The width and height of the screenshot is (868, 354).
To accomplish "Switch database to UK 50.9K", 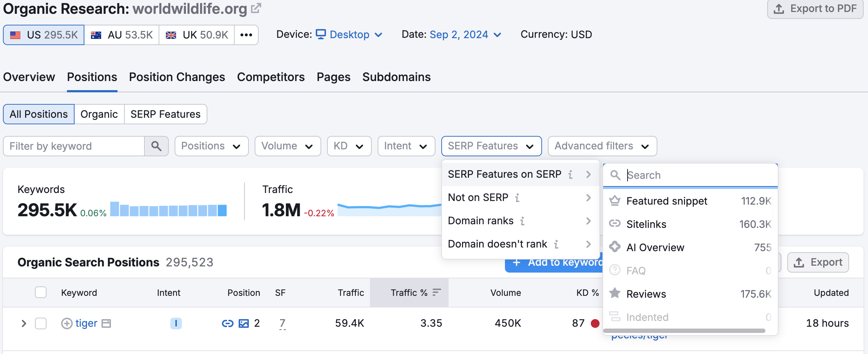I will (x=197, y=35).
